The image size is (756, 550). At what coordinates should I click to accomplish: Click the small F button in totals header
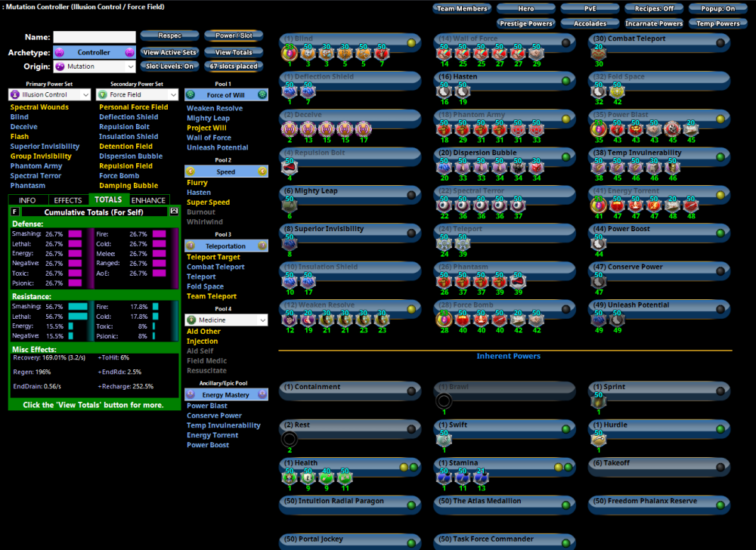(15, 212)
